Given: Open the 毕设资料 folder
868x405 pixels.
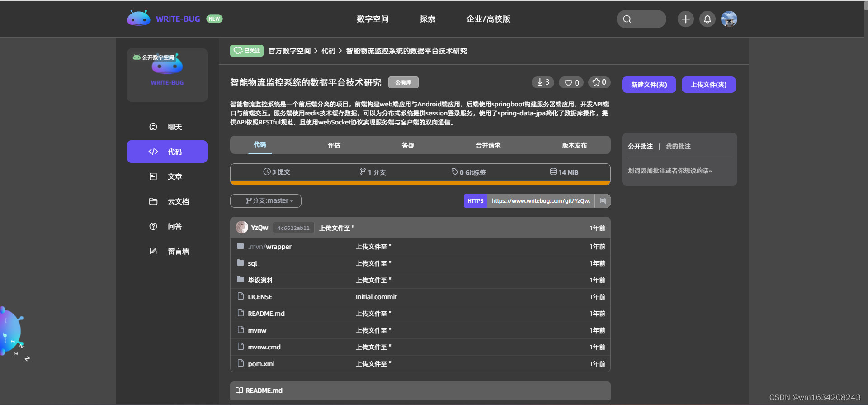Looking at the screenshot, I should pyautogui.click(x=260, y=280).
